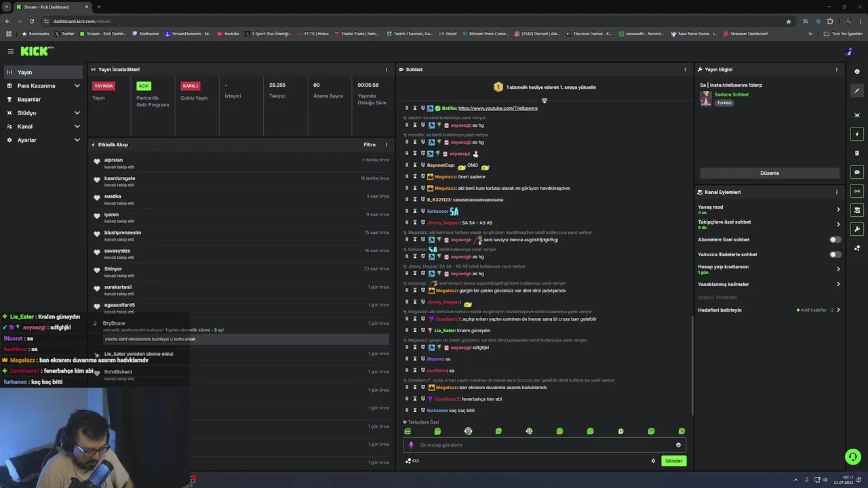Toggle the broadcast signal widget icon
This screenshot has height=488, width=868.
[857, 191]
